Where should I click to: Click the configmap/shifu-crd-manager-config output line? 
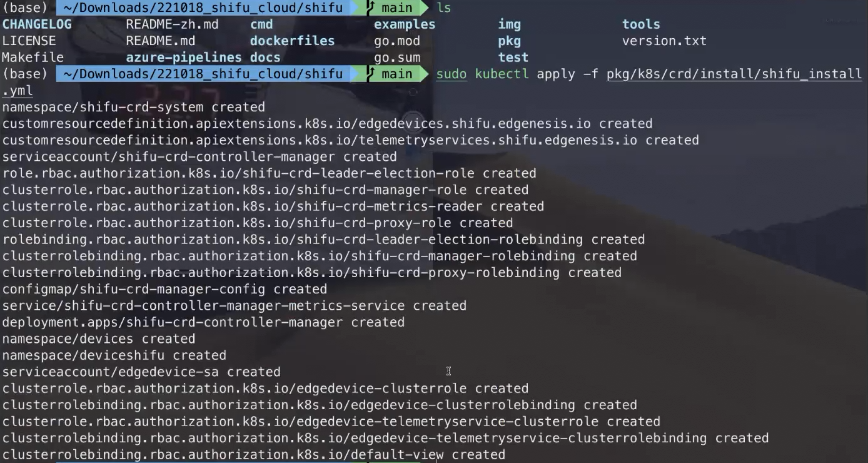[x=164, y=289]
